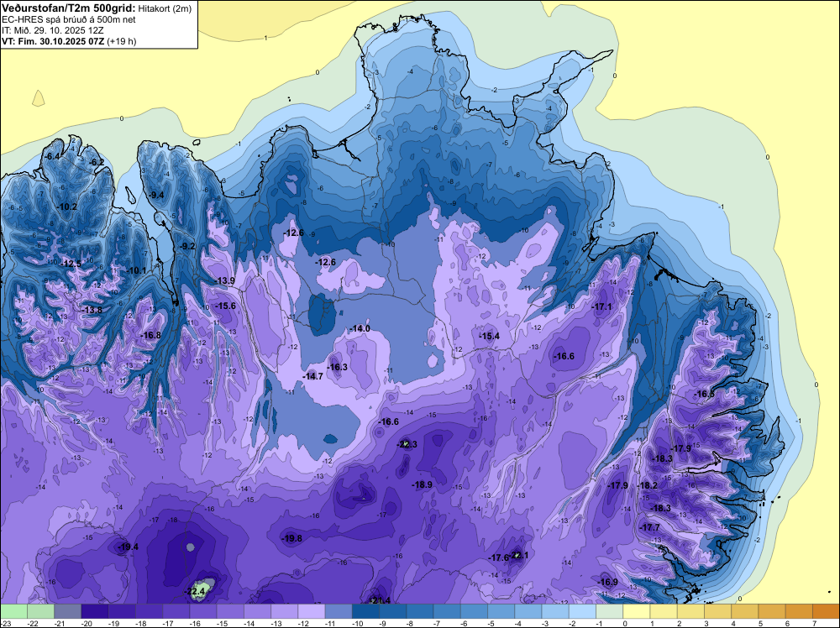Screen dimensions: 840x628
Task: Select the -19.4 temperature value
Action: click(128, 547)
